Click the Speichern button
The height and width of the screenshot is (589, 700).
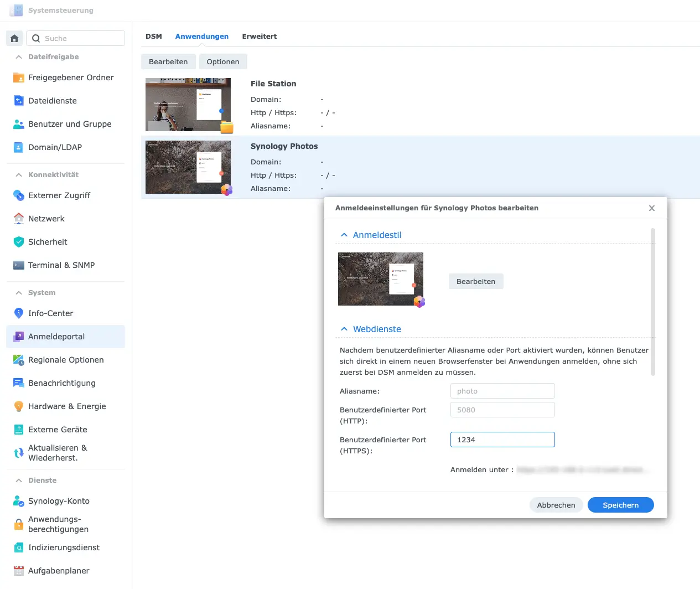[x=620, y=504]
